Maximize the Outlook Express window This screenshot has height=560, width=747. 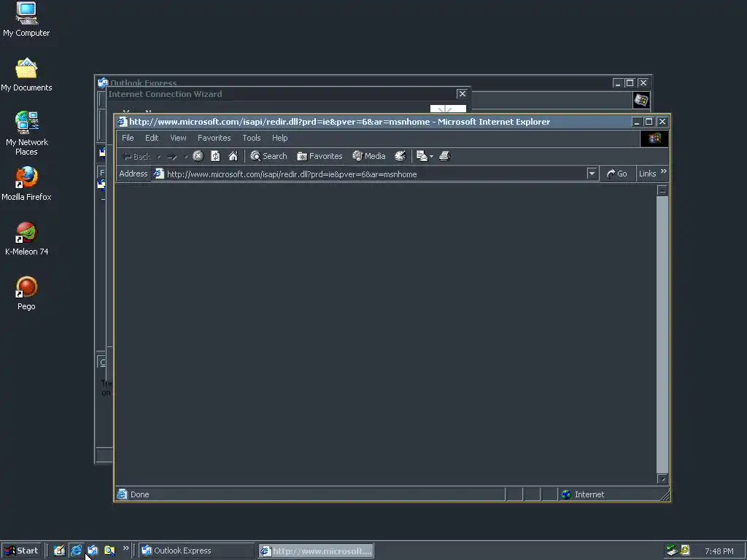pyautogui.click(x=630, y=83)
